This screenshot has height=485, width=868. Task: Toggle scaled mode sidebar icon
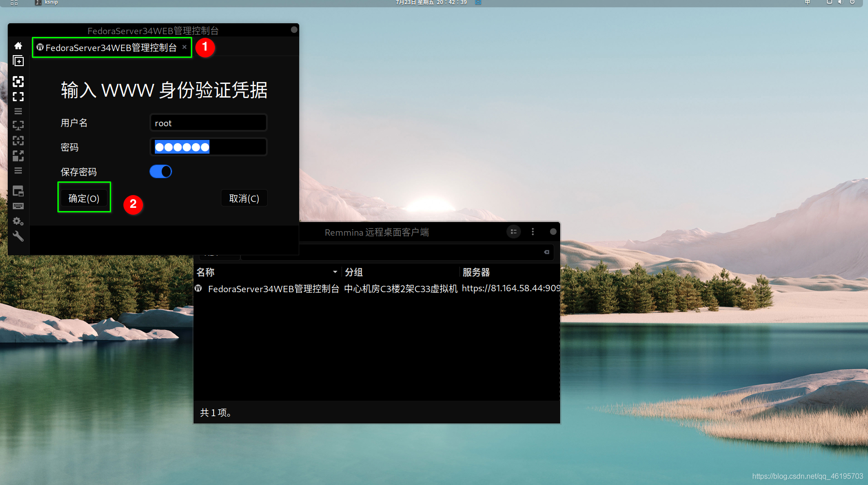click(x=18, y=156)
